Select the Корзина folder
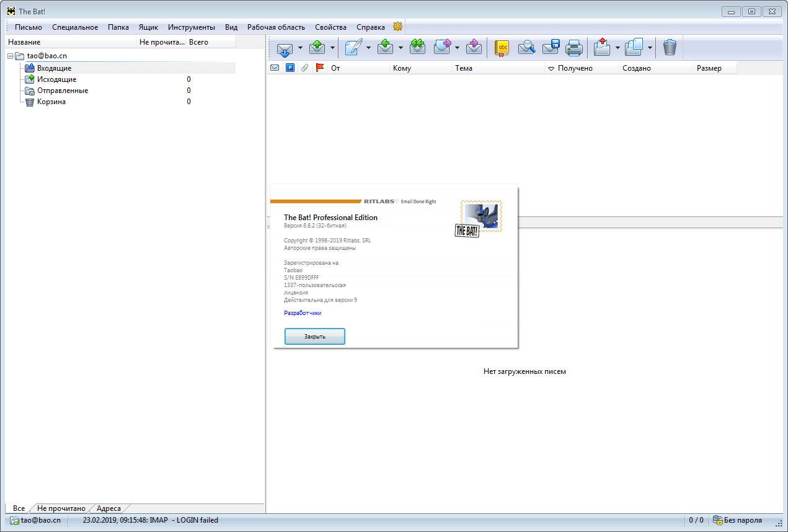The width and height of the screenshot is (788, 532). pos(51,102)
